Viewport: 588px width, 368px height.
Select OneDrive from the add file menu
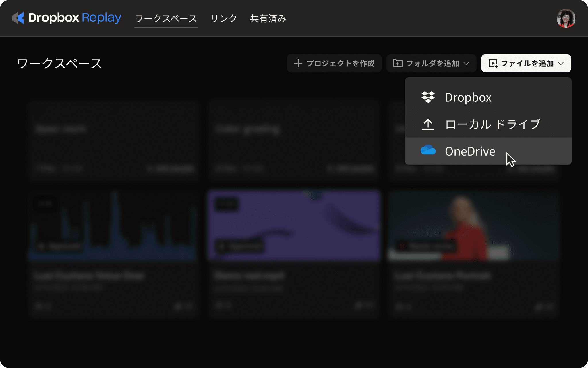click(488, 151)
